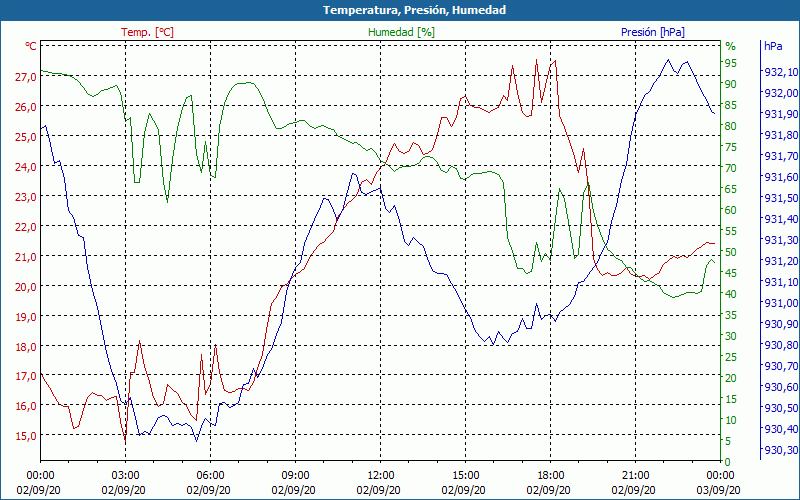Click the 09:00 time axis label
Viewport: 800px width, 500px height.
(x=295, y=476)
